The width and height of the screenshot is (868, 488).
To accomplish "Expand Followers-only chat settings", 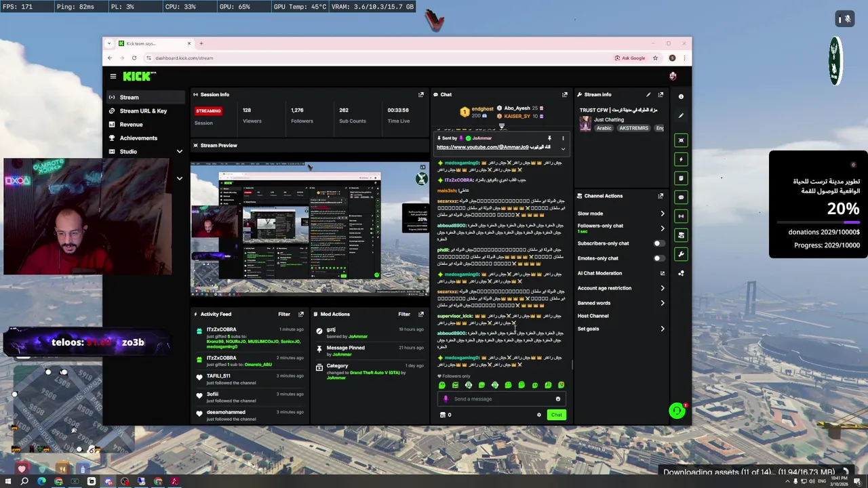I will click(x=663, y=228).
